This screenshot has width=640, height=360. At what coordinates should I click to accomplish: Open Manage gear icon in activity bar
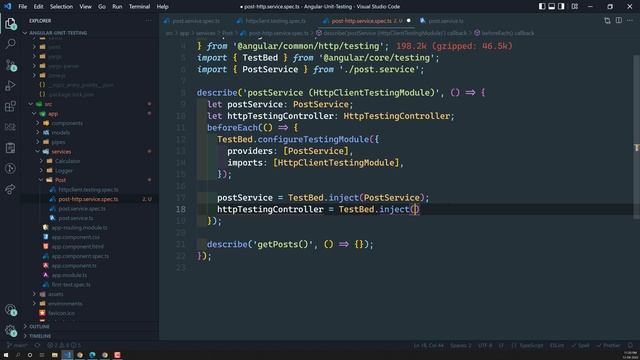(10, 330)
